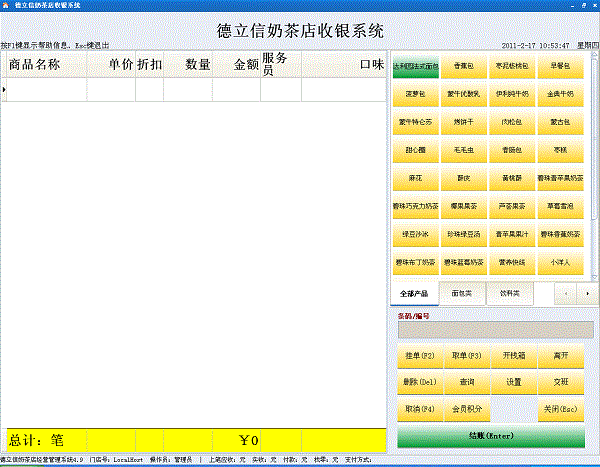Click the 总计 total label

(x=36, y=441)
